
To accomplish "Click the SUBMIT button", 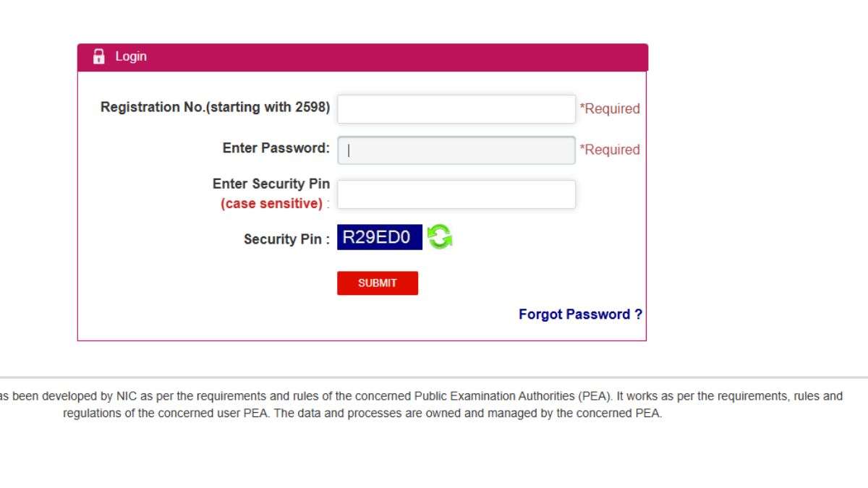I will click(377, 283).
